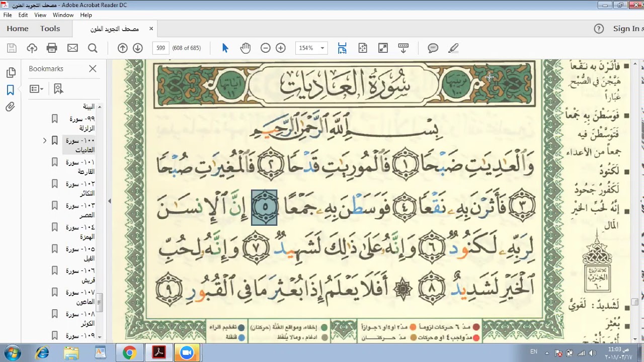Send file by email envelope icon
Viewport: 644px width, 362px height.
[x=72, y=48]
